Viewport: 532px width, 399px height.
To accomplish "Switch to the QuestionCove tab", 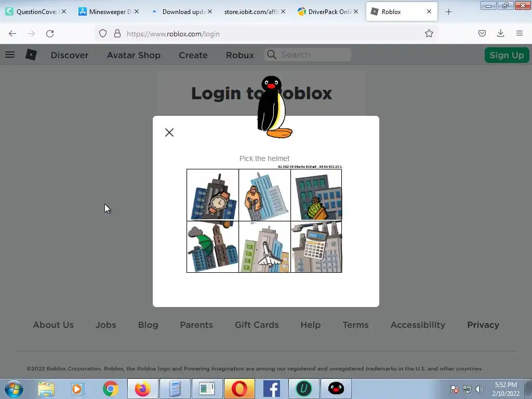I will [36, 11].
